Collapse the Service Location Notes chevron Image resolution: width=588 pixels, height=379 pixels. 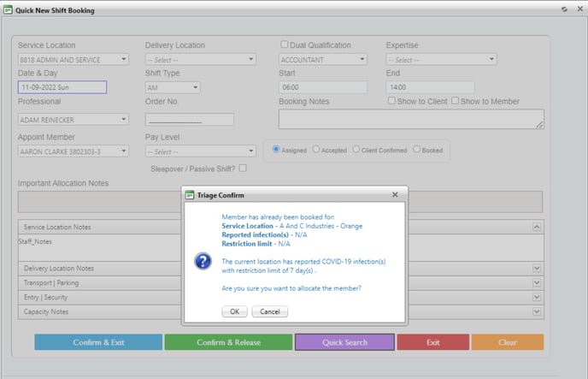[x=537, y=228]
